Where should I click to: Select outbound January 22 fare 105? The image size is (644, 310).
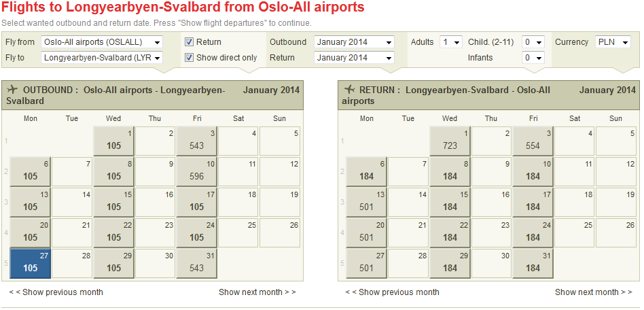113,232
